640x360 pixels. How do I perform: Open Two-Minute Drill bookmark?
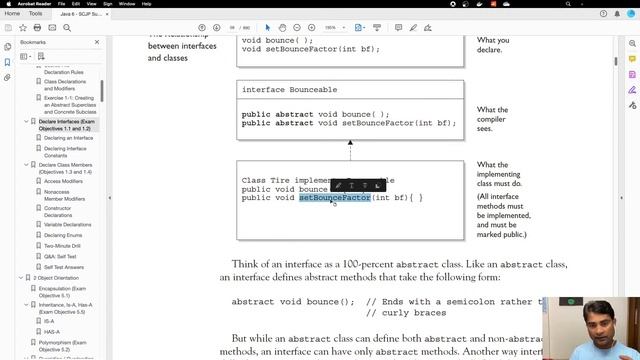click(62, 246)
